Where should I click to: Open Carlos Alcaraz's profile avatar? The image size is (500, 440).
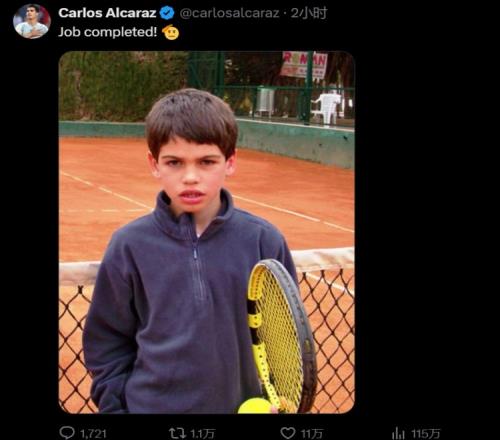click(32, 21)
